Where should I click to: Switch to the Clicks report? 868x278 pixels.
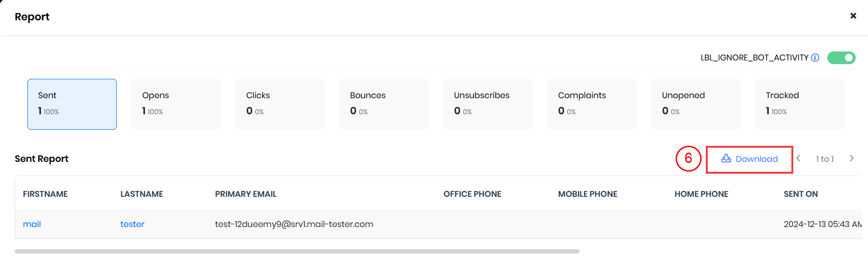tap(280, 104)
